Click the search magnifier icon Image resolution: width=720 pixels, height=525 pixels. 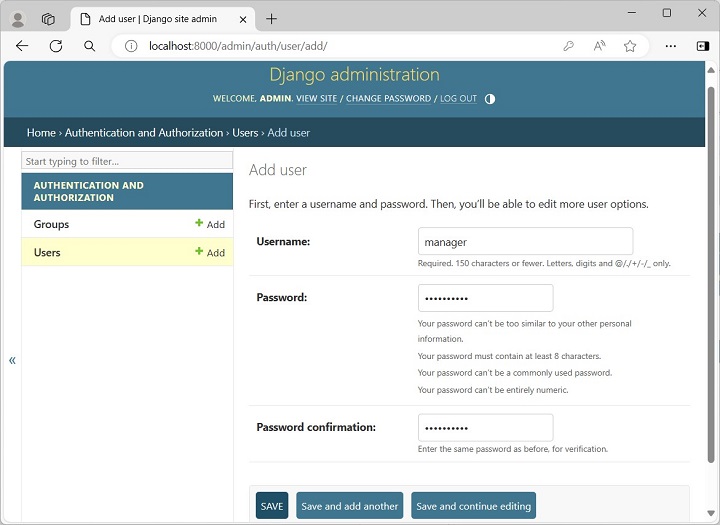89,46
